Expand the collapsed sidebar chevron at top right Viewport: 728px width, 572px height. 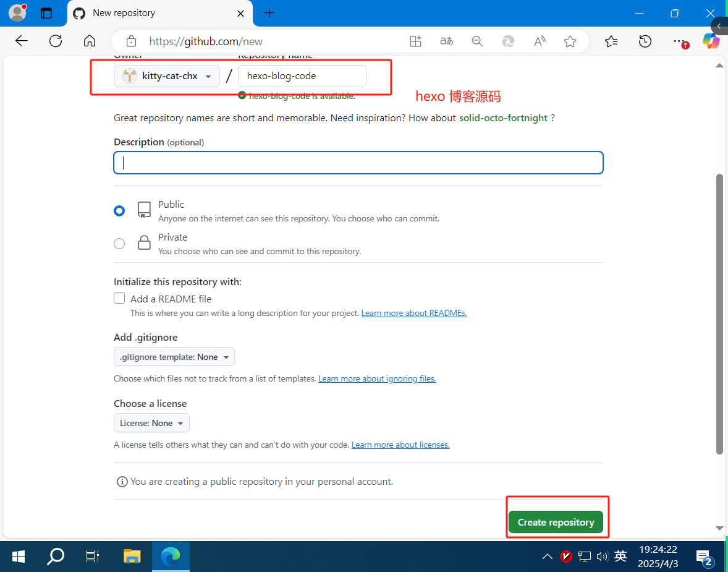(x=719, y=26)
